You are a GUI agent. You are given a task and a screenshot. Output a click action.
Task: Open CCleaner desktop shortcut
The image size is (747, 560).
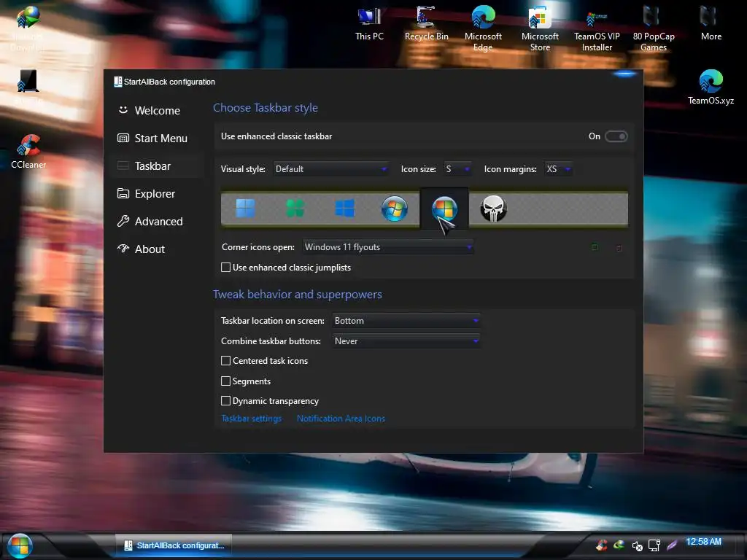(x=28, y=152)
